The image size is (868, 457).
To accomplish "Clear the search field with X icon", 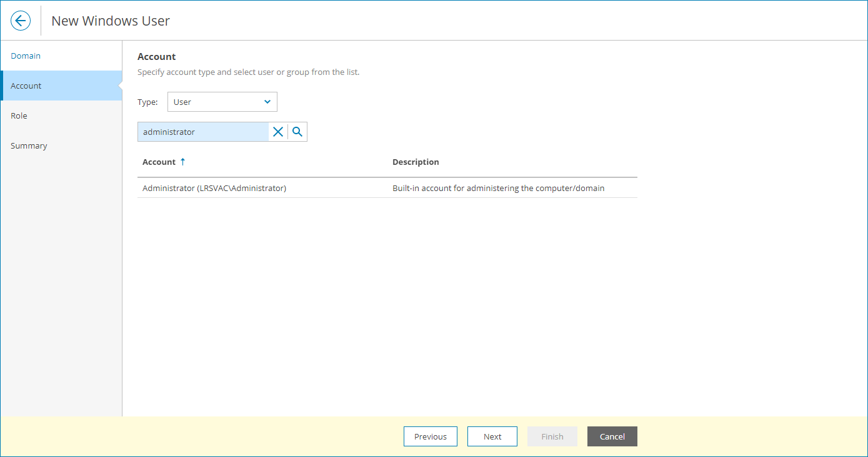I will (x=278, y=132).
